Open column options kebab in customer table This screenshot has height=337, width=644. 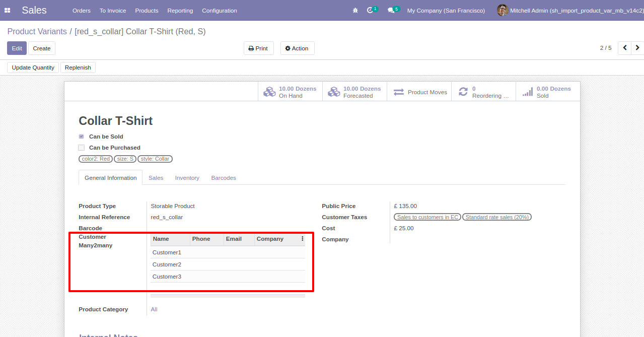pyautogui.click(x=302, y=239)
